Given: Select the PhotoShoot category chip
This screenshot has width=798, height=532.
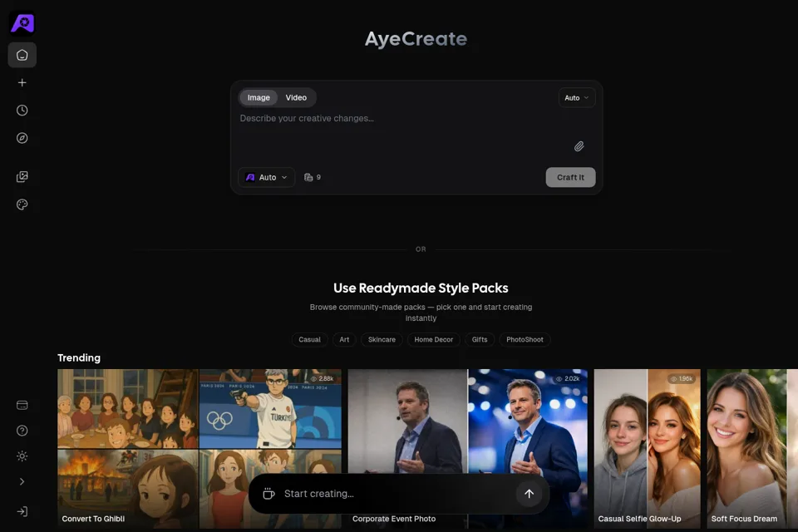Looking at the screenshot, I should point(525,339).
